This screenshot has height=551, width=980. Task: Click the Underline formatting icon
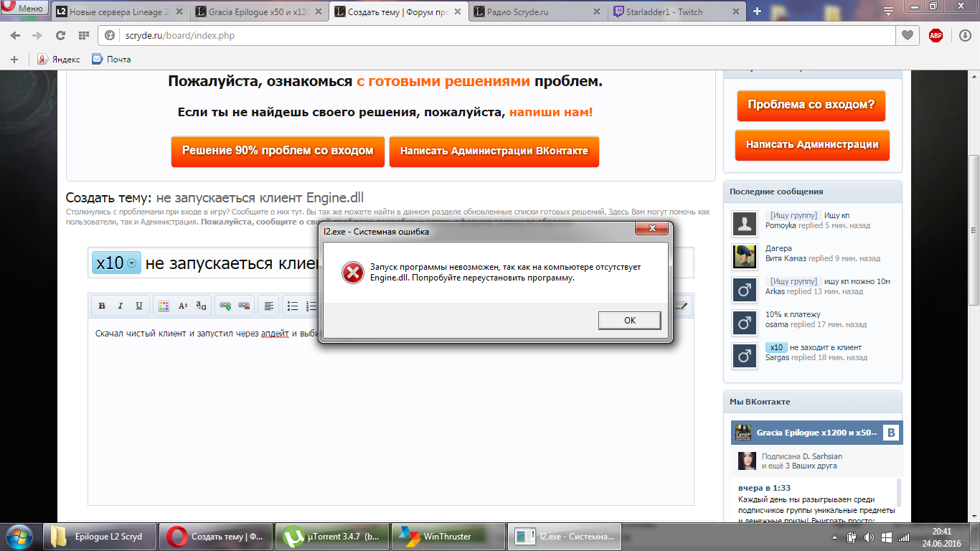pos(139,306)
